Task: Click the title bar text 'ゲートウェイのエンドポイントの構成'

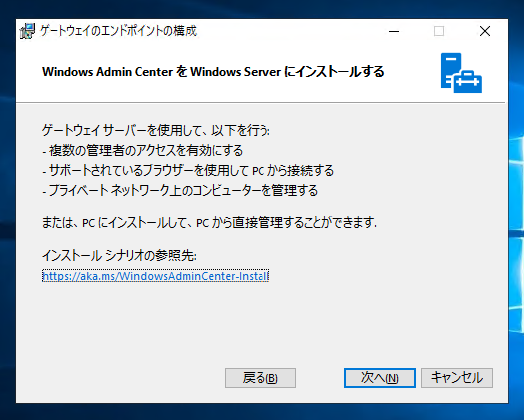Action: point(118,31)
